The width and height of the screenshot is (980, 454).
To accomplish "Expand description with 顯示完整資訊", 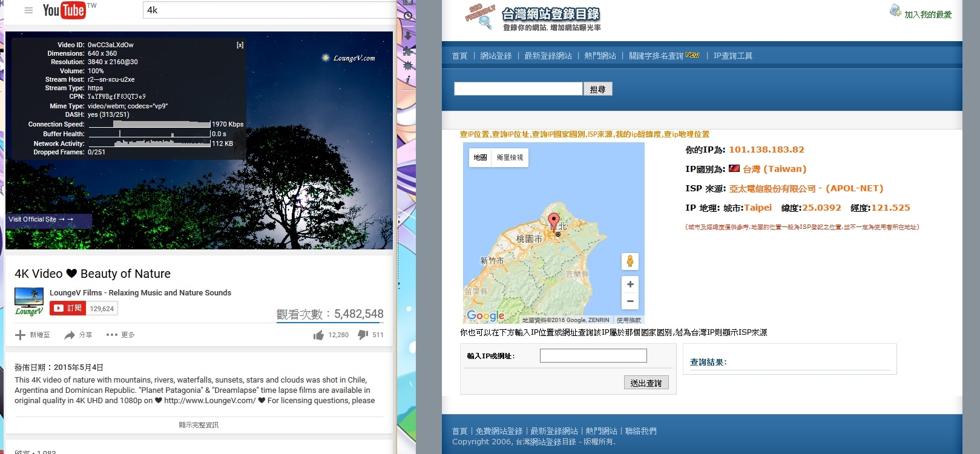I will point(199,425).
